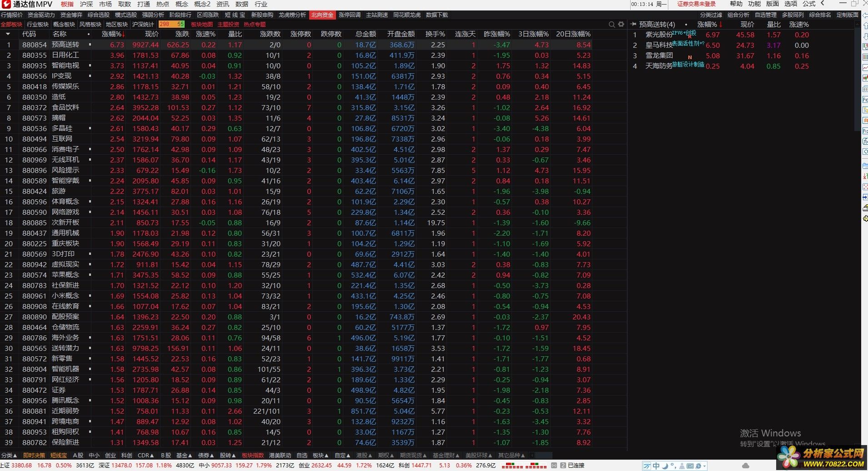This screenshot has width=868, height=471.
Task: Click the 北向资金 toolbar button
Action: pyautogui.click(x=322, y=15)
